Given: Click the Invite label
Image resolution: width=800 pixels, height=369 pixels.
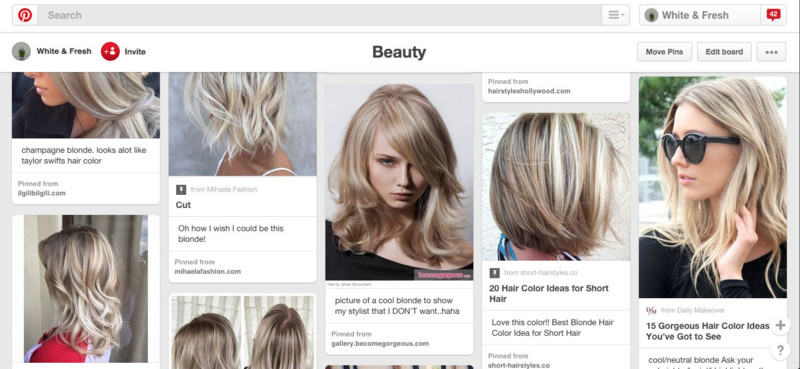Looking at the screenshot, I should (135, 52).
